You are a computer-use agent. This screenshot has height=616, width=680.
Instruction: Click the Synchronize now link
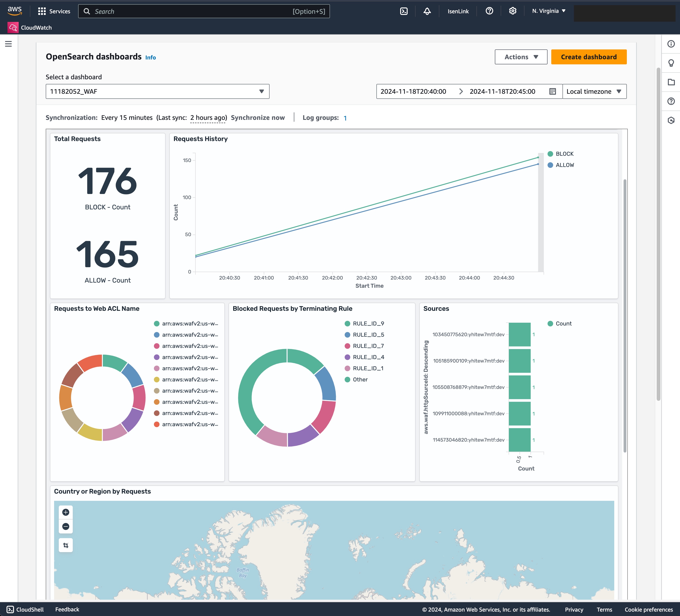[x=258, y=117]
